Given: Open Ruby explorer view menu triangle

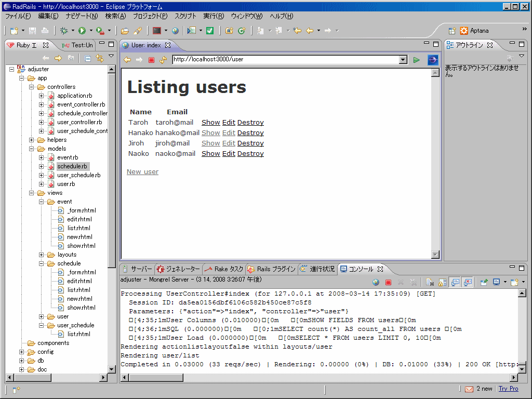Looking at the screenshot, I should pos(111,56).
